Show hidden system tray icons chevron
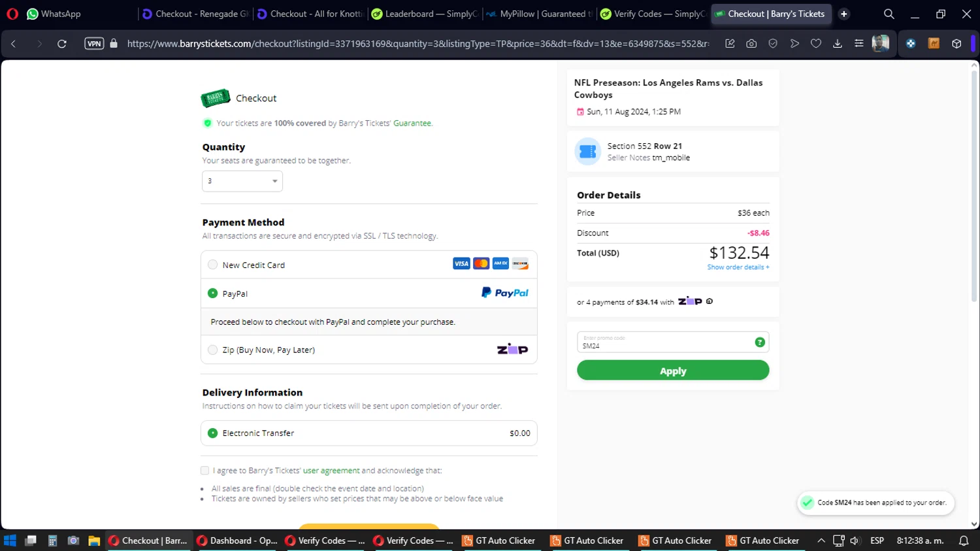The width and height of the screenshot is (980, 551). click(x=821, y=541)
